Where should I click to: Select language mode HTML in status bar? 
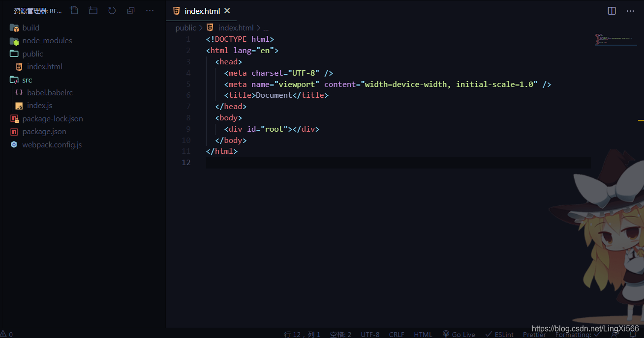423,334
